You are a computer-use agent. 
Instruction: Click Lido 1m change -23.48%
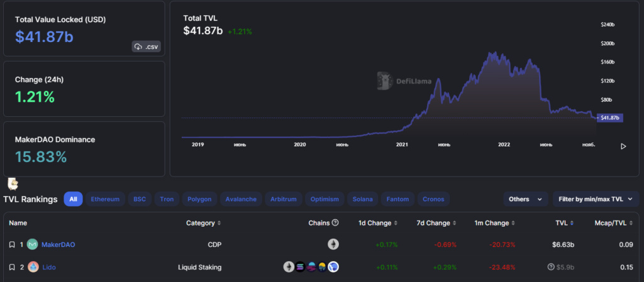(502, 268)
